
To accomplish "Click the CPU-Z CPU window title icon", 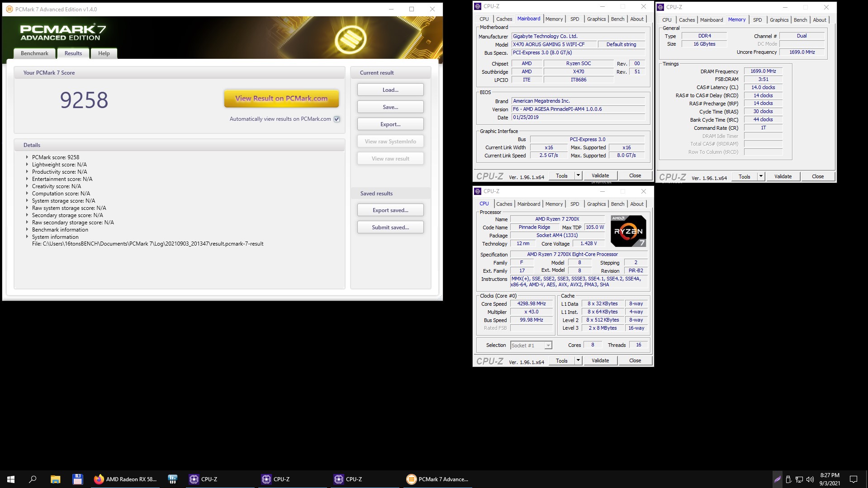I will (x=478, y=191).
